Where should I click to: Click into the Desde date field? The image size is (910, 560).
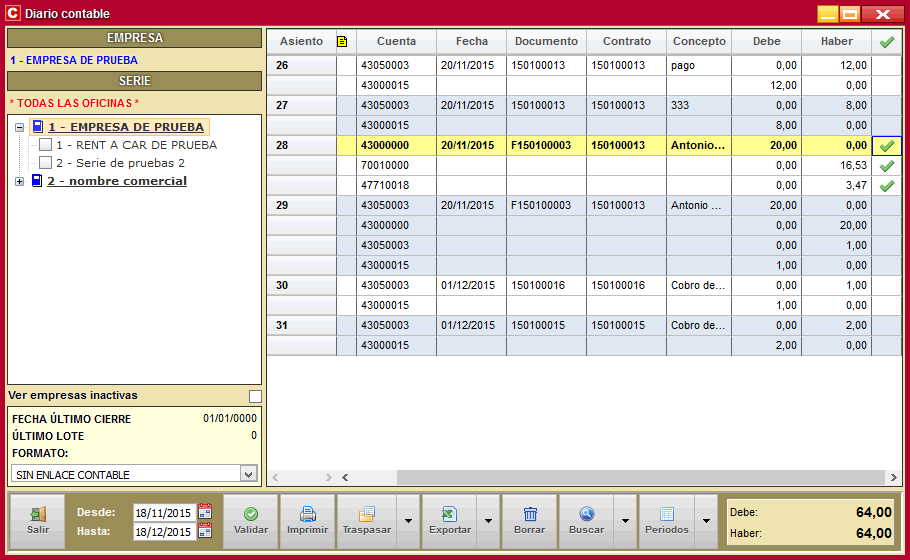(163, 513)
